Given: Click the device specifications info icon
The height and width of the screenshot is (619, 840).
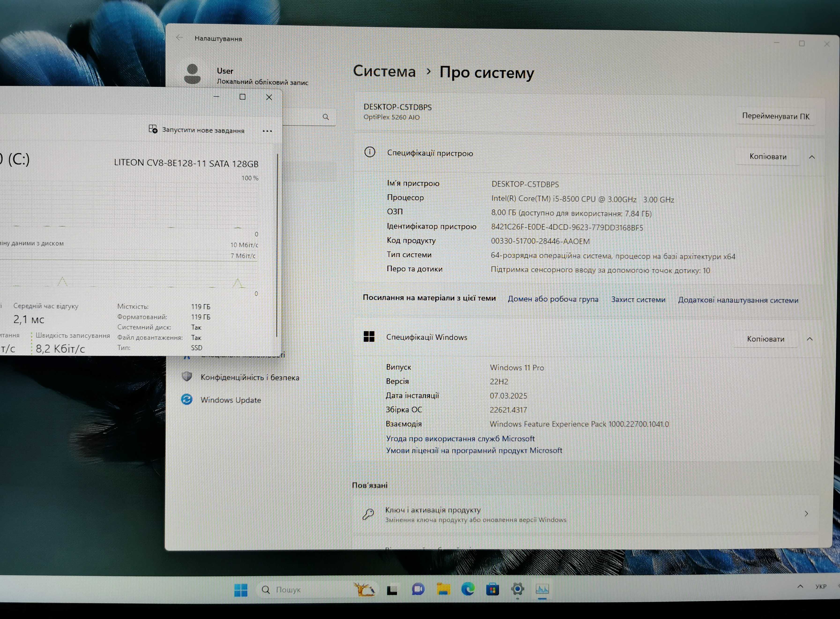Looking at the screenshot, I should click(369, 152).
